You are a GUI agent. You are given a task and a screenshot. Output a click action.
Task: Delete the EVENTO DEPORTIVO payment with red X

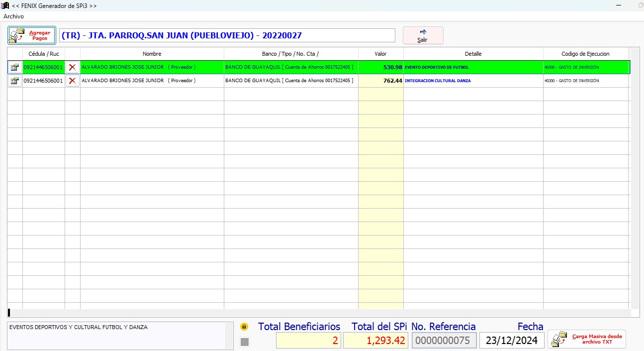tap(73, 67)
